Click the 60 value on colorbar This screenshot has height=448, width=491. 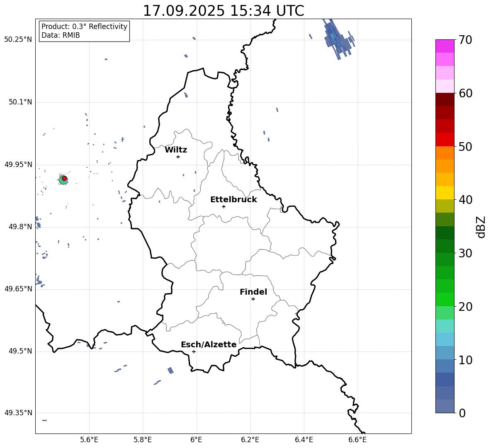pyautogui.click(x=465, y=93)
